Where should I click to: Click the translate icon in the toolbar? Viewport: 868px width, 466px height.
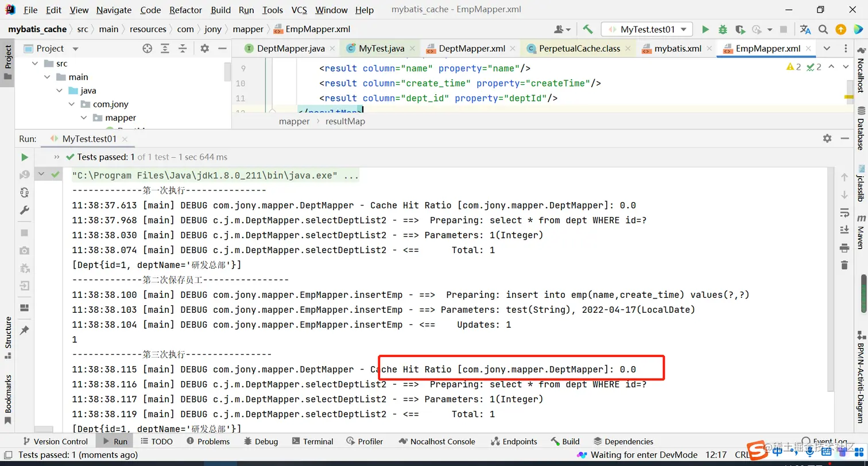[x=805, y=29]
